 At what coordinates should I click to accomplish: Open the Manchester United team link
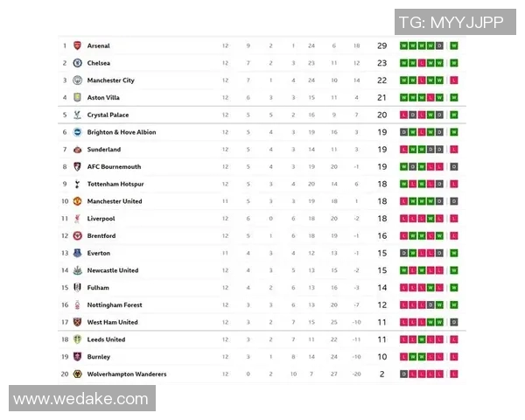(115, 201)
